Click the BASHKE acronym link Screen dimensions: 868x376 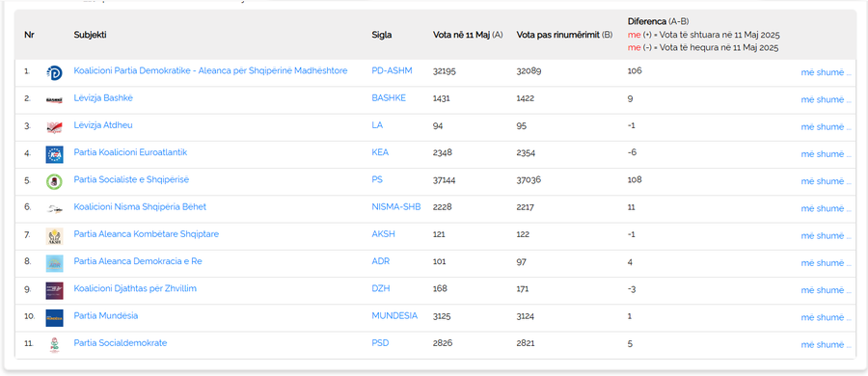pos(389,98)
